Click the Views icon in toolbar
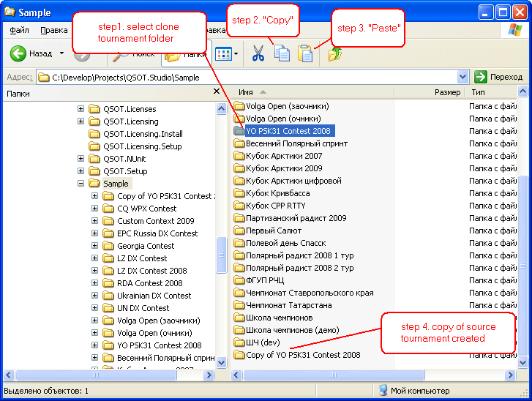 click(223, 54)
